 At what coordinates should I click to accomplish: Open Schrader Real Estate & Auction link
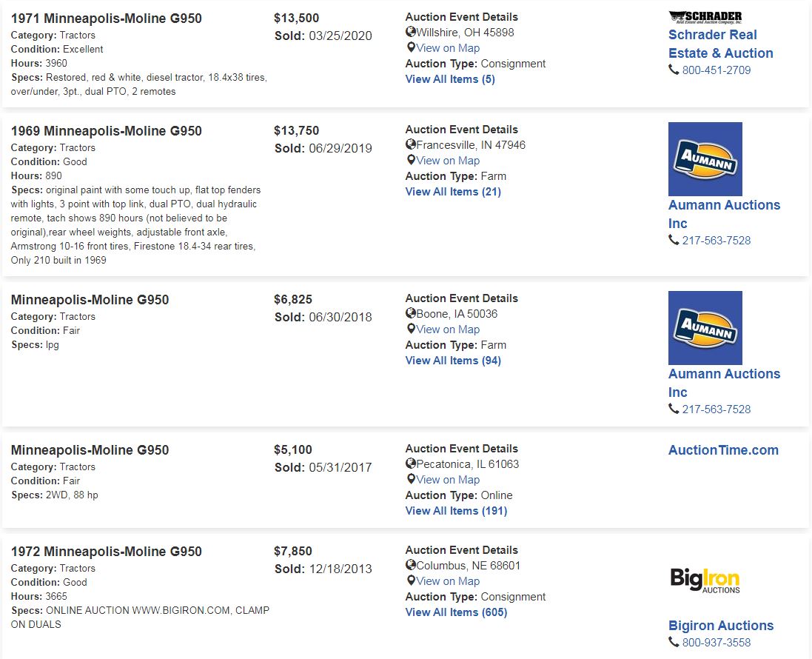tap(720, 44)
